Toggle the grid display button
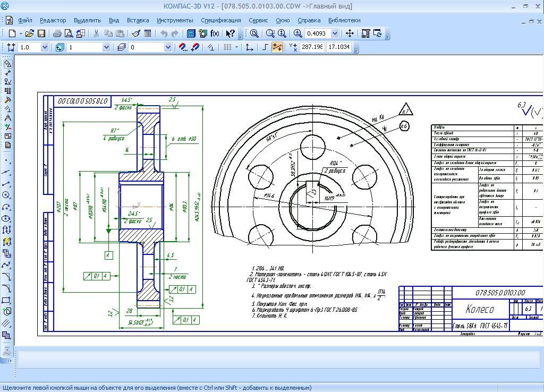This screenshot has height=392, width=544. (x=227, y=47)
